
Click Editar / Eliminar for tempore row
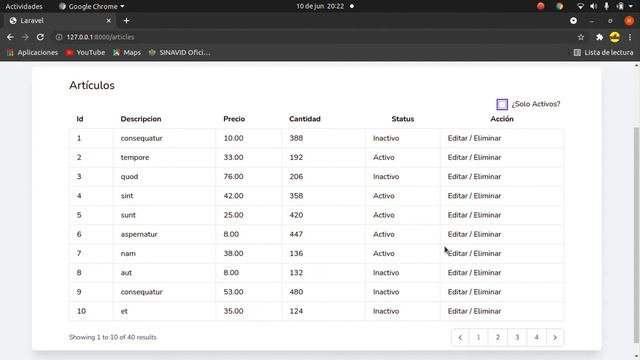point(474,158)
